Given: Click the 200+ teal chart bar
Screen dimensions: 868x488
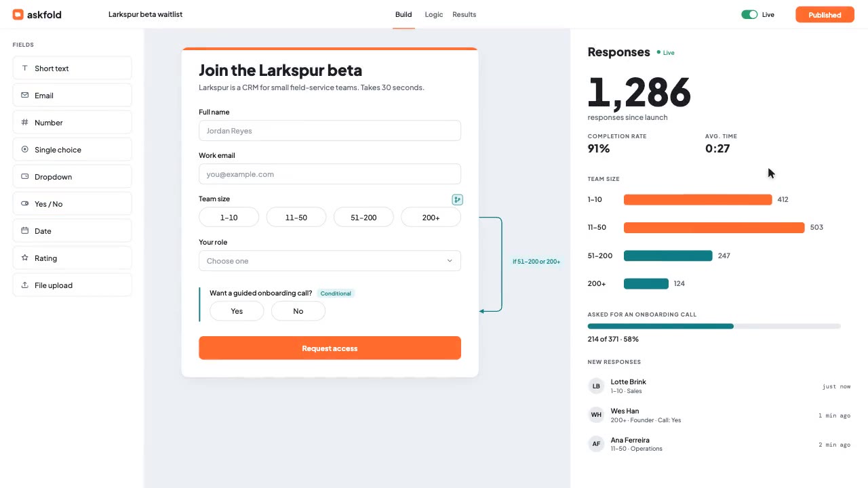Looking at the screenshot, I should pyautogui.click(x=646, y=283).
